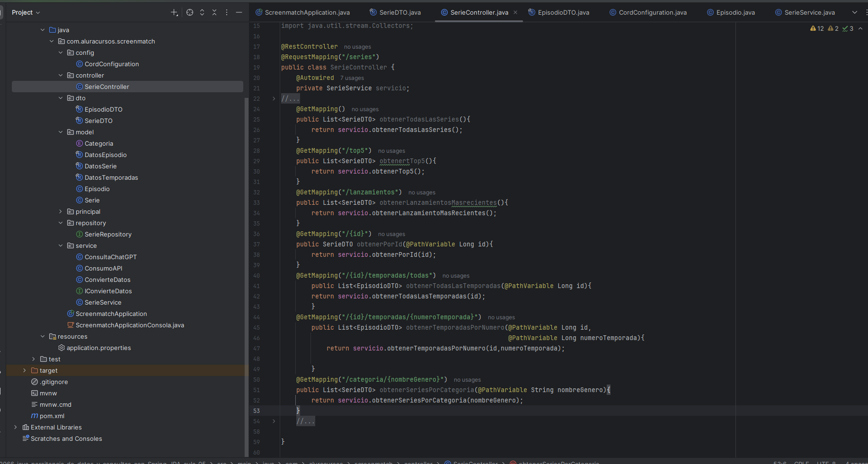Collapse the service package
The width and height of the screenshot is (868, 464).
61,245
